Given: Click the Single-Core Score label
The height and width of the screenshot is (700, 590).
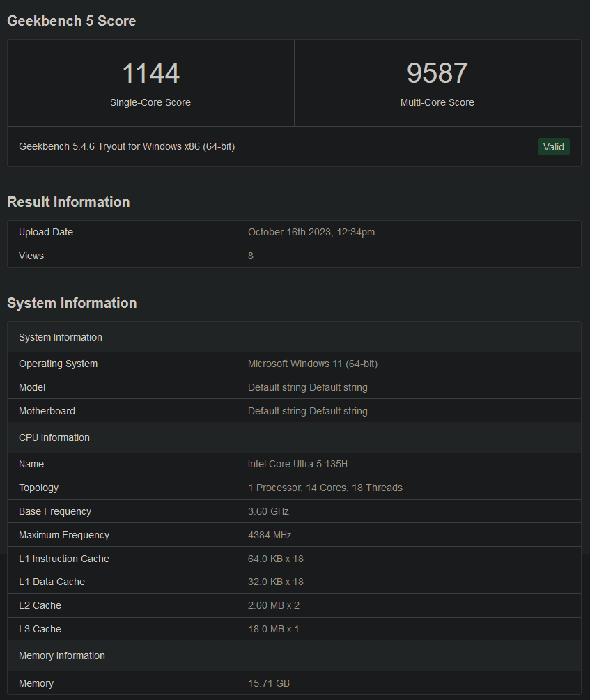Looking at the screenshot, I should pos(150,102).
